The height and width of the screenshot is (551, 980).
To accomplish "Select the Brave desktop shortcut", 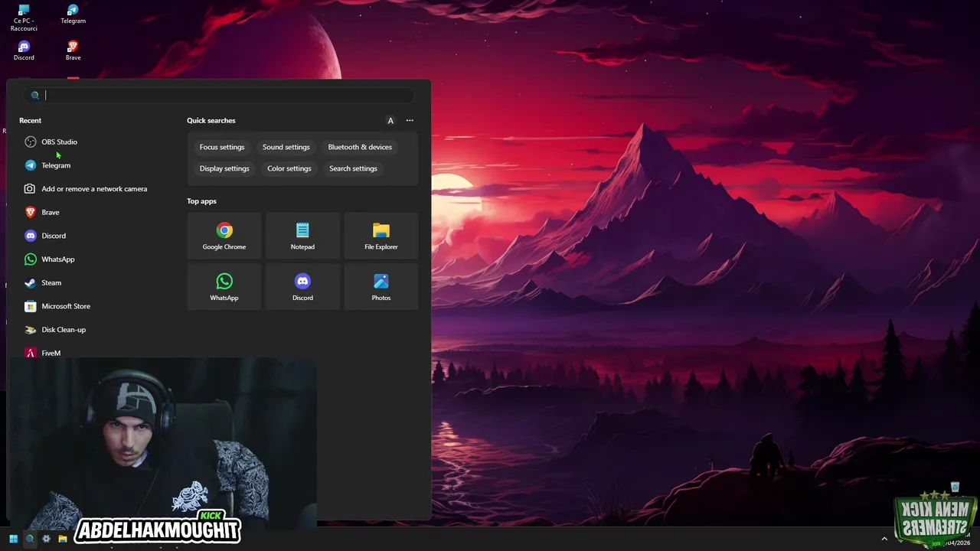I will pos(73,51).
